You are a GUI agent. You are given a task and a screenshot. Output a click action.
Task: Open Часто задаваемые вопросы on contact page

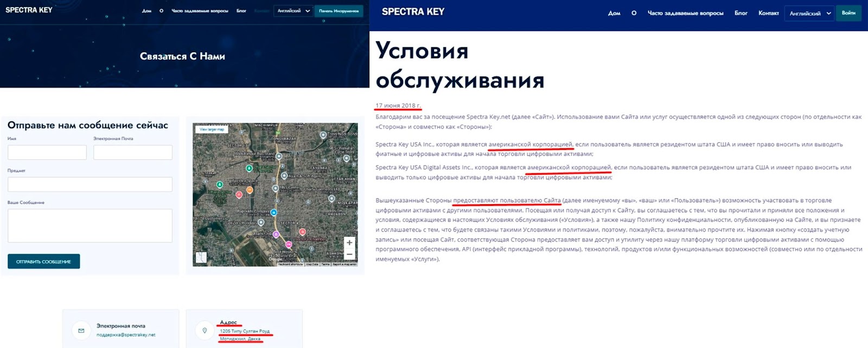200,11
